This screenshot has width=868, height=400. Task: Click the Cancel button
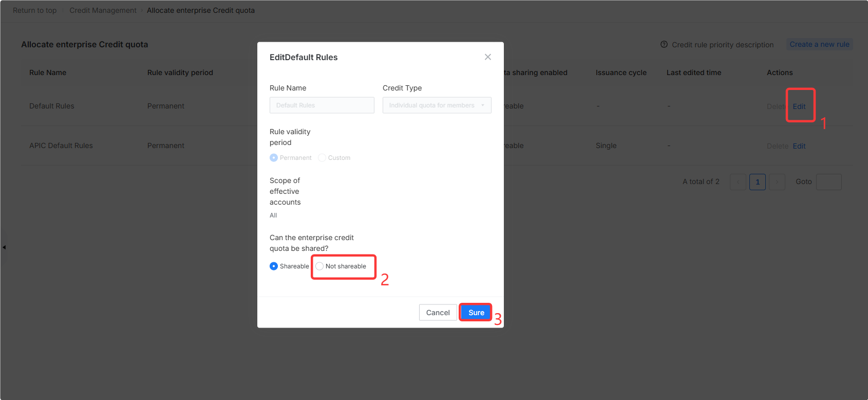[438, 313]
